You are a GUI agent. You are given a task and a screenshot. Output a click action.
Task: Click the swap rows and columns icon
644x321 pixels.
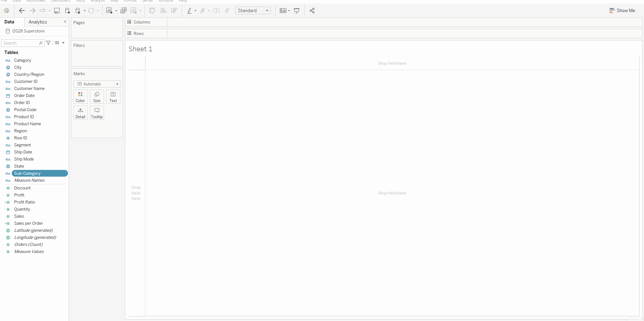(x=152, y=10)
